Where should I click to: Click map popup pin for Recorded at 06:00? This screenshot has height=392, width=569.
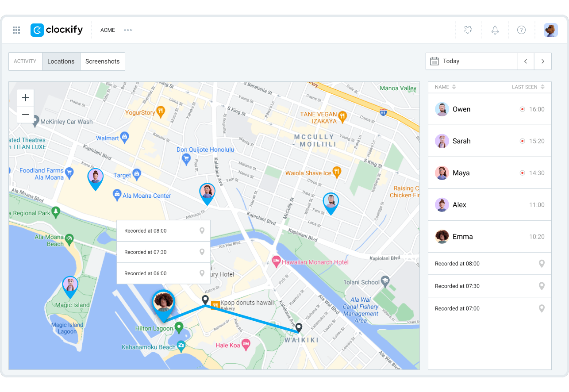click(202, 273)
